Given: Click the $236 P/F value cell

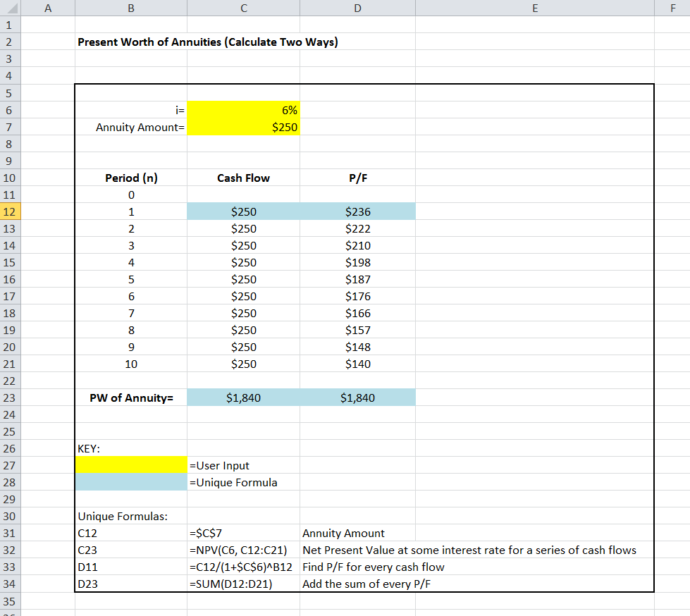Looking at the screenshot, I should pyautogui.click(x=357, y=211).
